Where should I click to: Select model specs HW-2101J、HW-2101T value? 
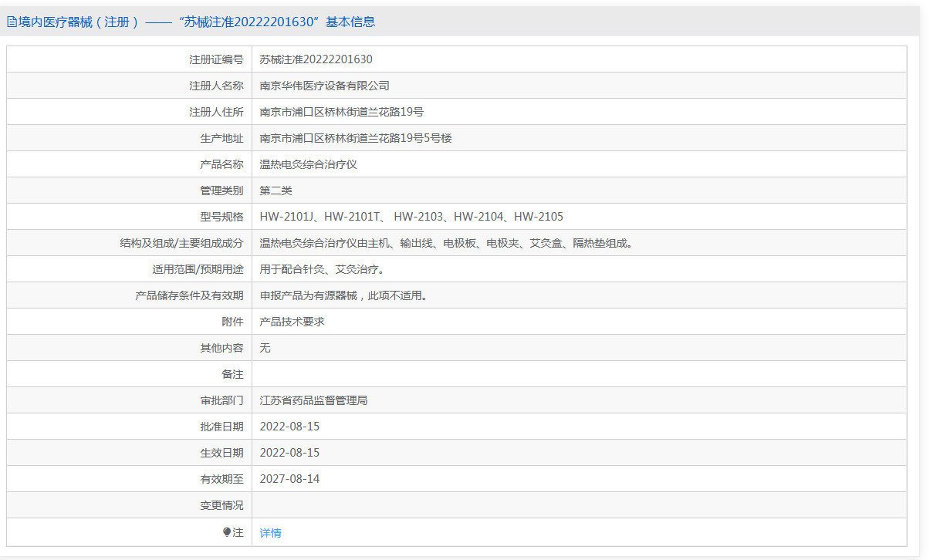(411, 217)
